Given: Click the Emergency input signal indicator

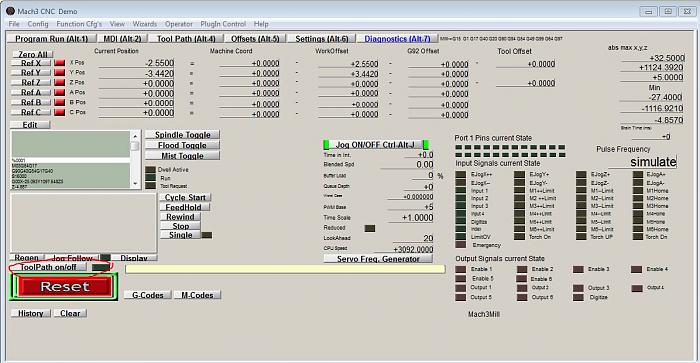Looking at the screenshot, I should 460,245.
